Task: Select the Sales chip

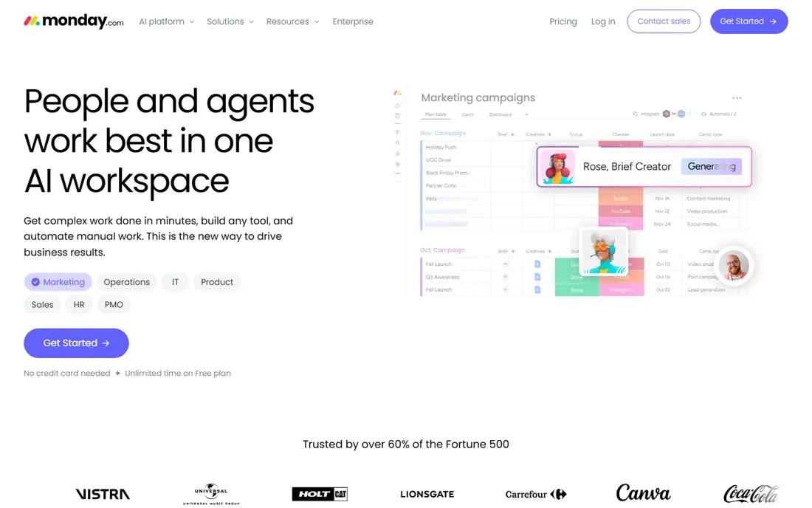Action: click(42, 304)
